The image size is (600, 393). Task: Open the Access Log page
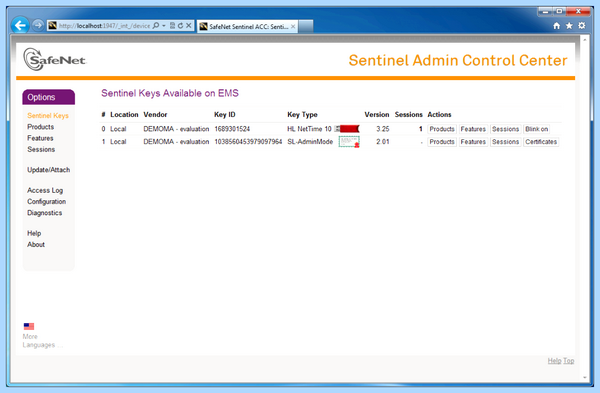(x=45, y=190)
